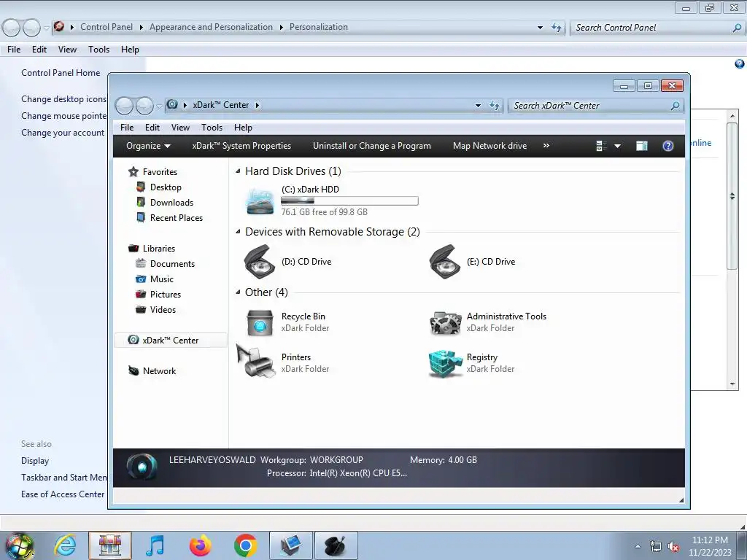
Task: Open the Windows Start orb
Action: point(19,546)
